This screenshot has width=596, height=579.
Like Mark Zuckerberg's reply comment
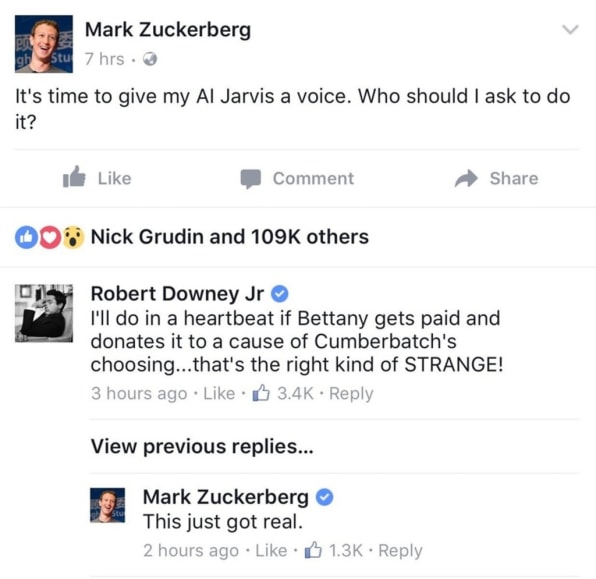pyautogui.click(x=271, y=550)
